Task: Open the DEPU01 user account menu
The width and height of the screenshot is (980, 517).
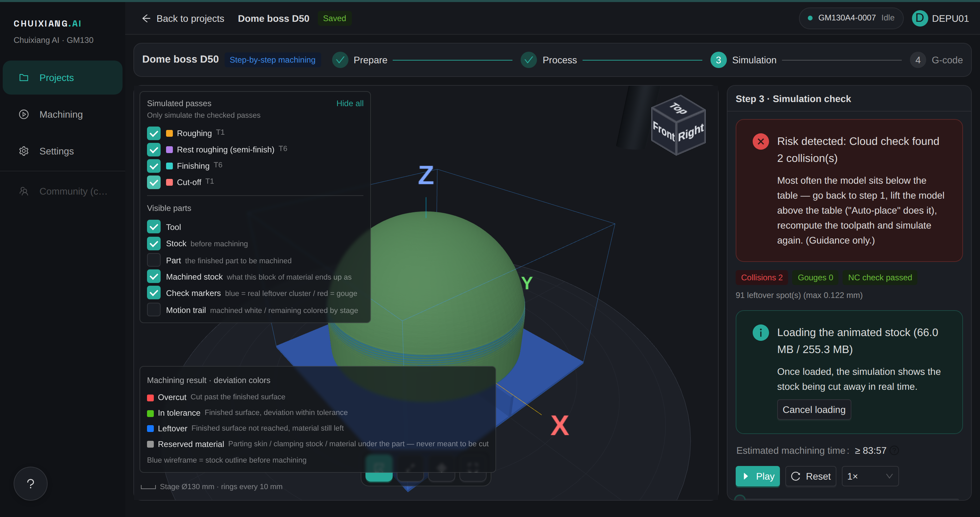Action: pyautogui.click(x=941, y=18)
